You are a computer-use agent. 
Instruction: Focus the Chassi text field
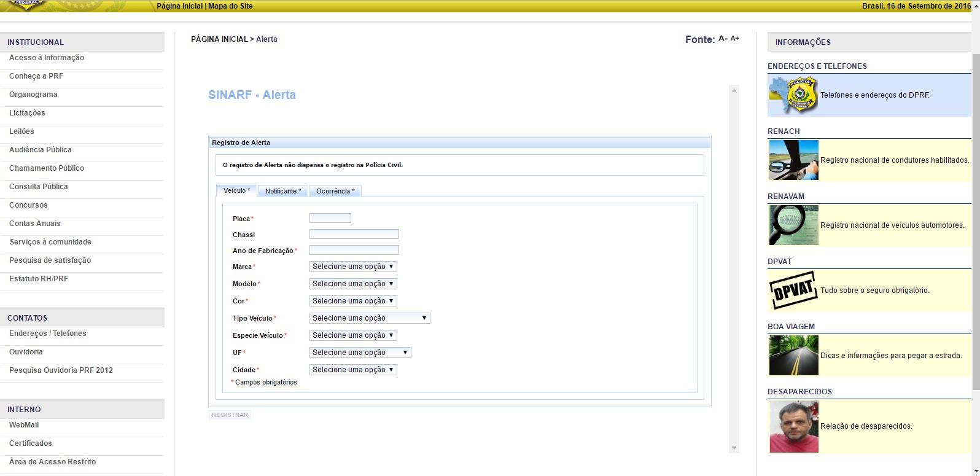pyautogui.click(x=354, y=234)
